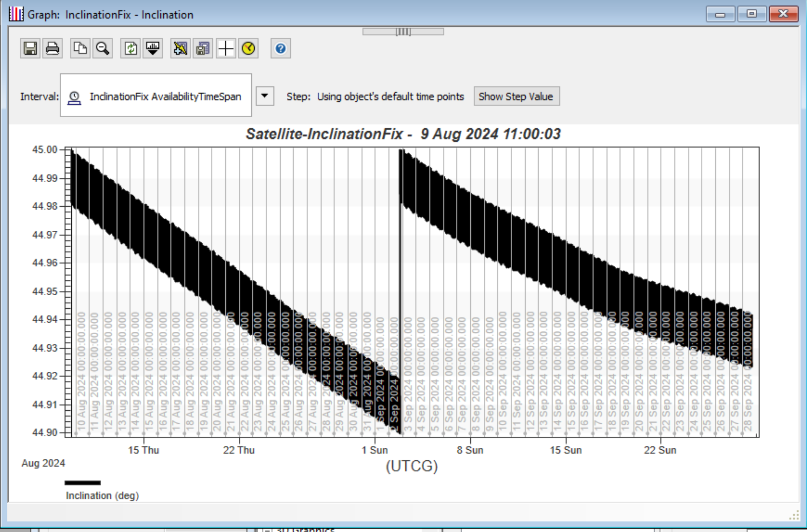Open help with the blue question mark
Viewport: 807px width, 532px height.
(x=281, y=49)
